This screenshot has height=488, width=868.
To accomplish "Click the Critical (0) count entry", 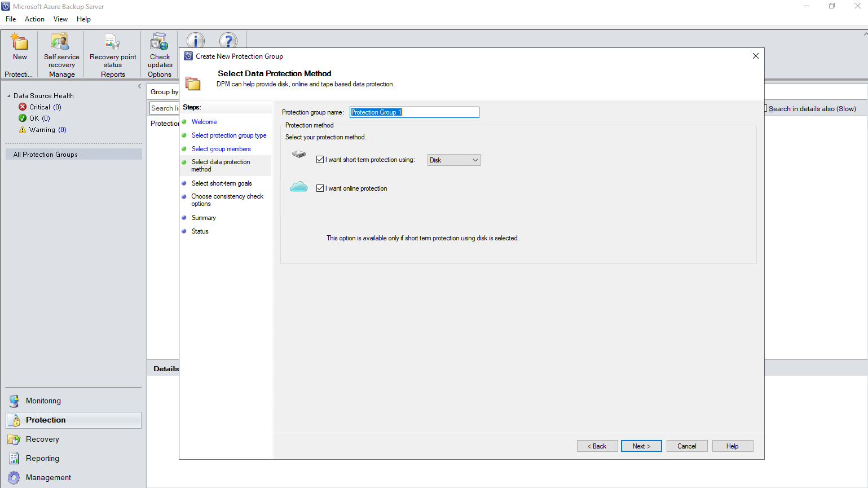I will [45, 107].
